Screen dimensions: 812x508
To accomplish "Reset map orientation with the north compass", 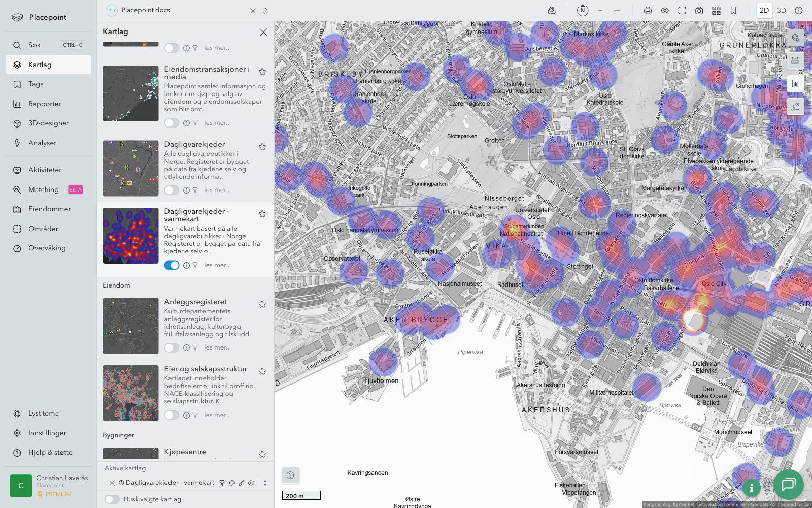I will [x=583, y=10].
